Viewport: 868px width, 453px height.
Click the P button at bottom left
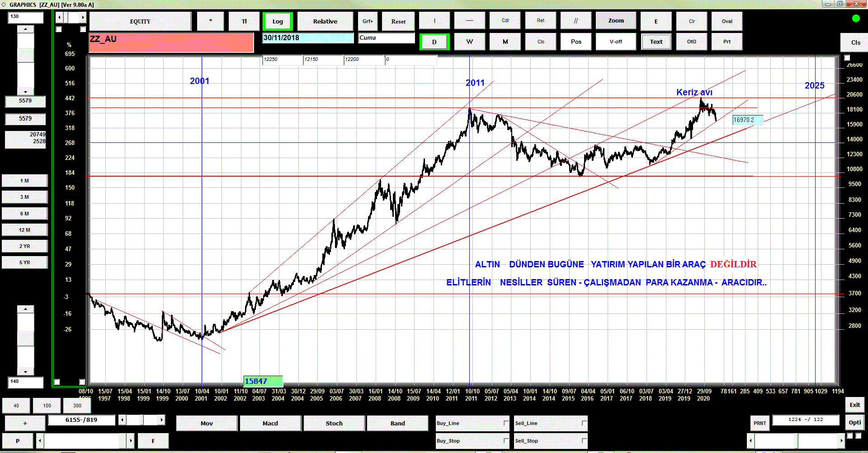(18, 441)
